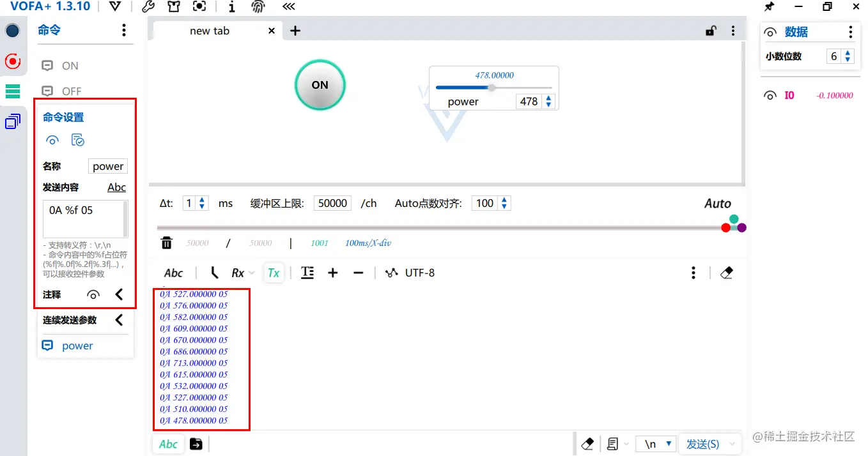Click the dark blue connection circle icon
Screen dimensions: 868x456
tap(12, 31)
